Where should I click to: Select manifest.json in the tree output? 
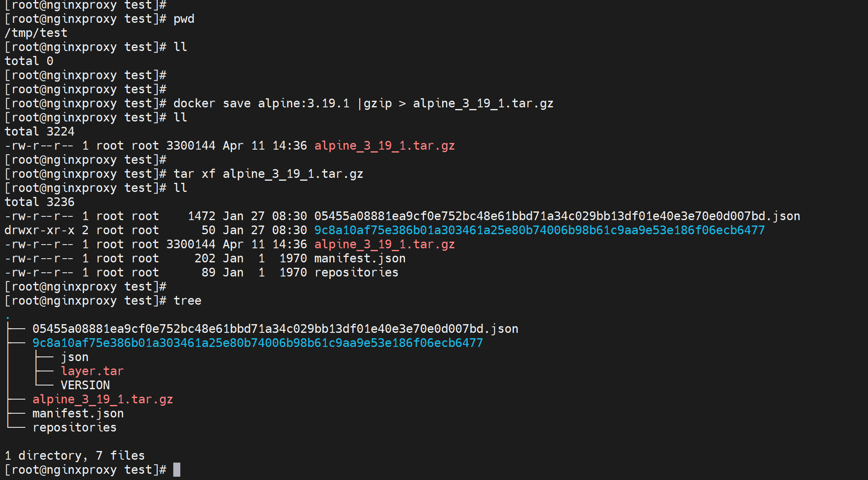pyautogui.click(x=78, y=414)
